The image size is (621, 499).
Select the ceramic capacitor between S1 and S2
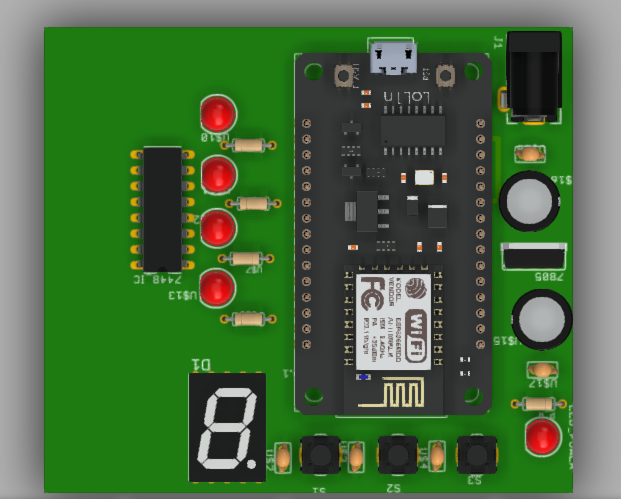[x=356, y=457]
